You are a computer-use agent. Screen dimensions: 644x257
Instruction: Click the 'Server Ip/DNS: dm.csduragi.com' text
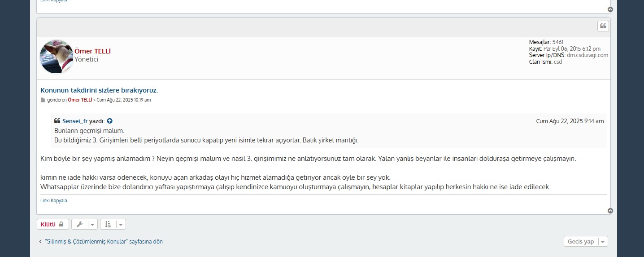coord(569,55)
